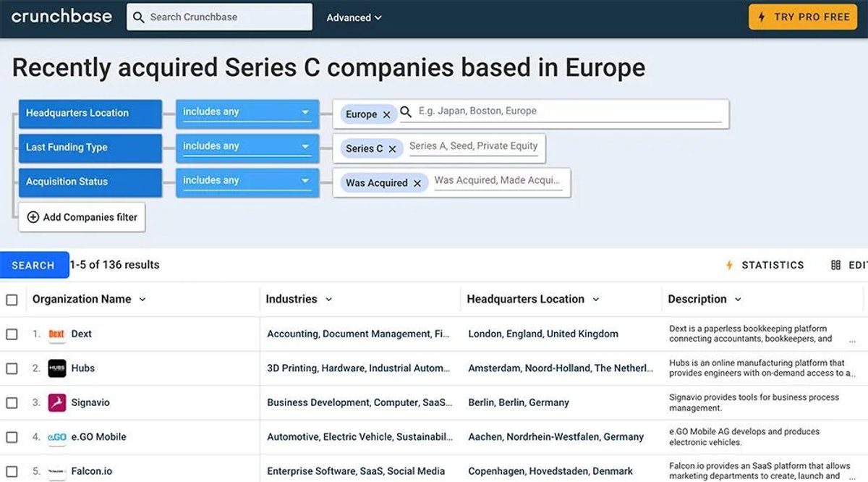Click the Falcon.io company logo
Viewport: 868px width, 482px height.
(x=57, y=471)
